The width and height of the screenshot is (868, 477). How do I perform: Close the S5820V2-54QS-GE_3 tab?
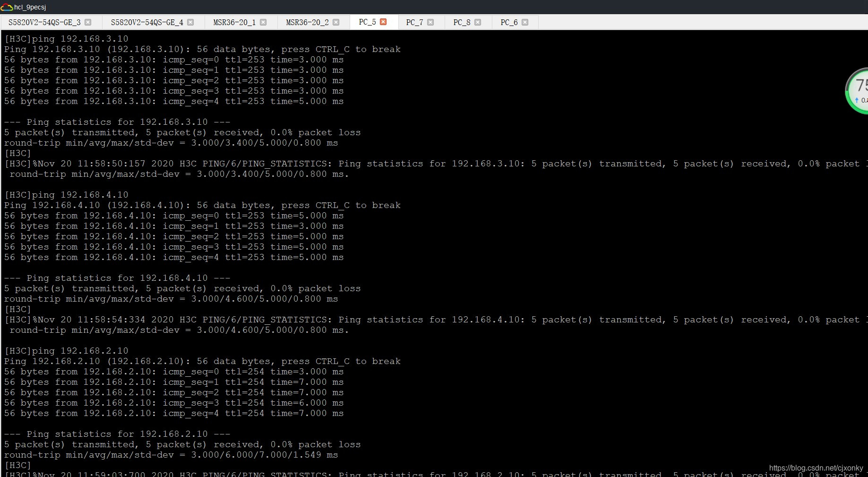[x=88, y=22]
